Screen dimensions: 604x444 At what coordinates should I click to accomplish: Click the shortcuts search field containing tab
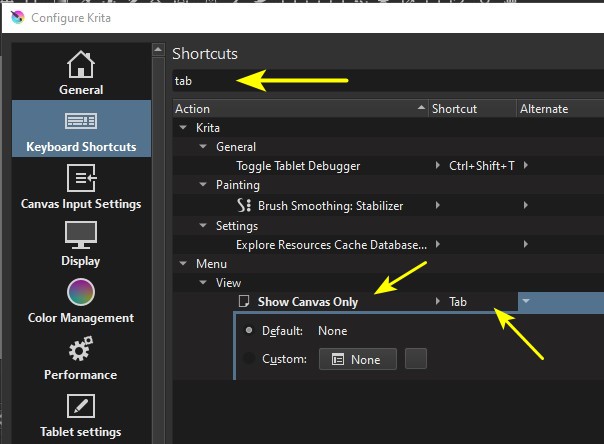click(x=388, y=81)
